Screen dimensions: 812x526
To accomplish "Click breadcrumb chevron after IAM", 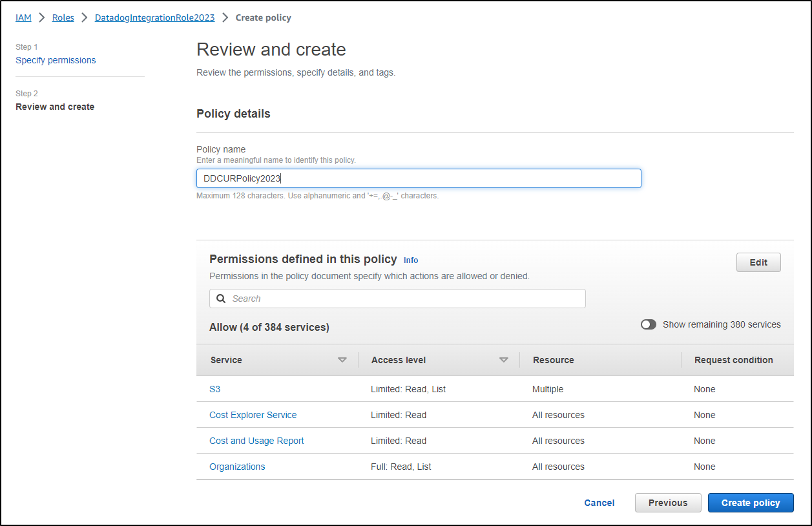I will (x=42, y=17).
